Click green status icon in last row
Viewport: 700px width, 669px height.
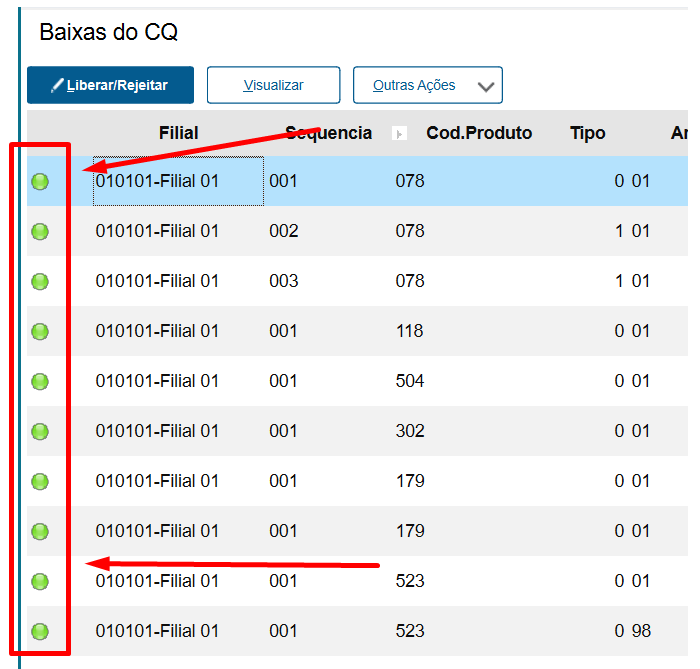click(x=40, y=632)
